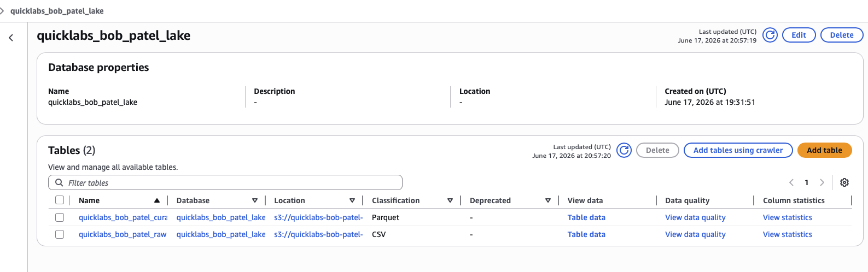Viewport: 868px width, 272px height.
Task: Click the Tables (2) heading
Action: pyautogui.click(x=72, y=150)
